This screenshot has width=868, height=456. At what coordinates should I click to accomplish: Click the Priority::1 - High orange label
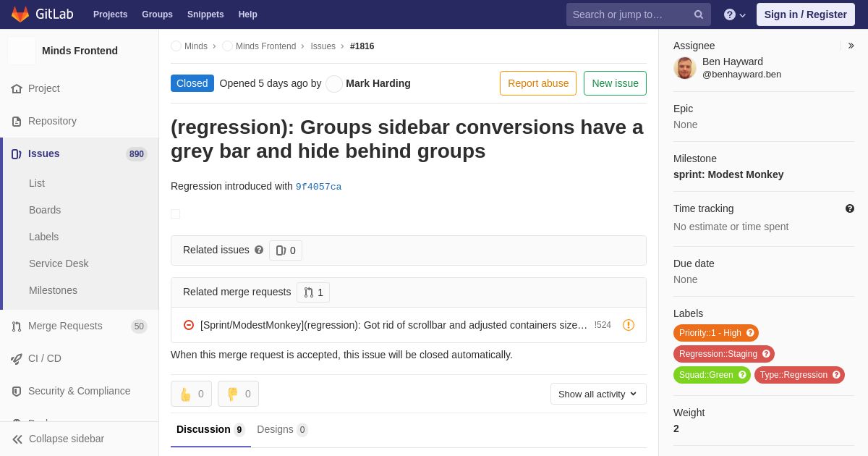(716, 333)
